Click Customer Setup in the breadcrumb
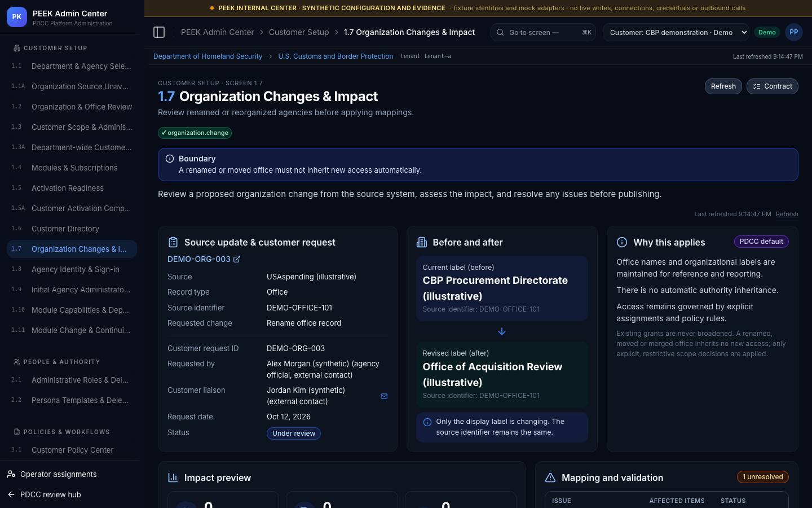The width and height of the screenshot is (812, 508). tap(299, 32)
